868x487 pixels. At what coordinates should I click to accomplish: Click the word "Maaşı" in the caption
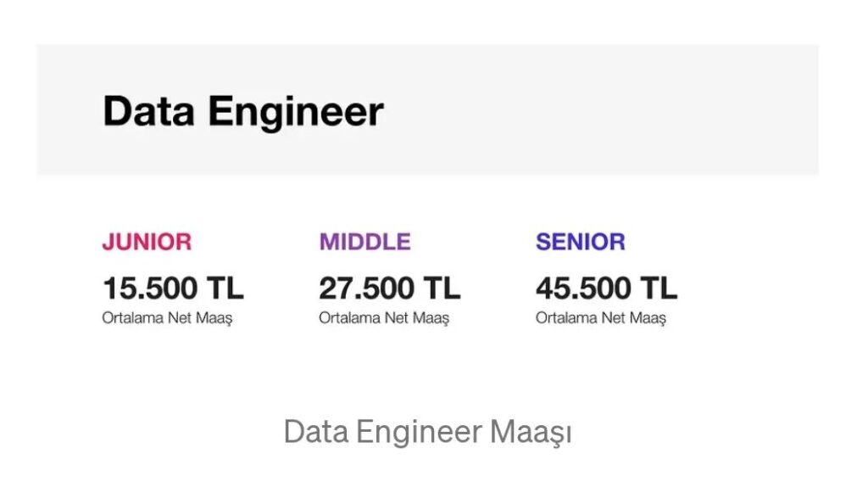click(531, 432)
